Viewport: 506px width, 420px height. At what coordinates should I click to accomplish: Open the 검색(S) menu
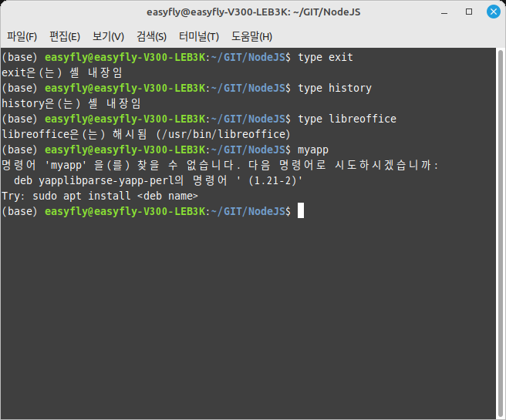click(x=151, y=36)
